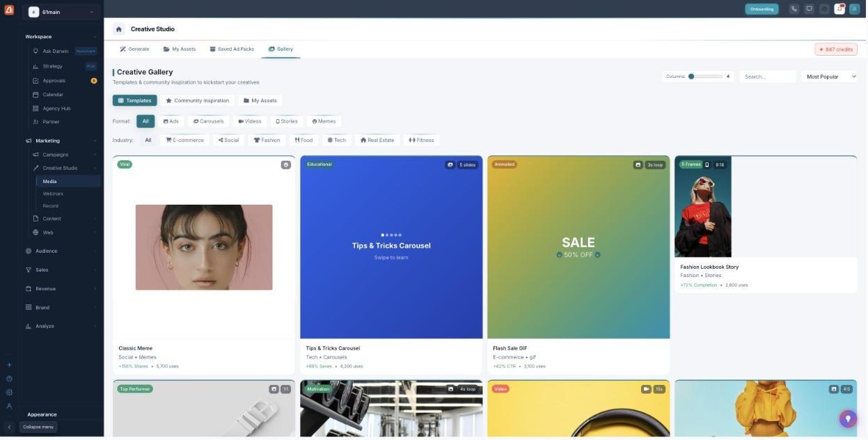Viewport: 868px width, 440px height.
Task: Click the settings icon in sidebar bottom
Action: pyautogui.click(x=9, y=392)
